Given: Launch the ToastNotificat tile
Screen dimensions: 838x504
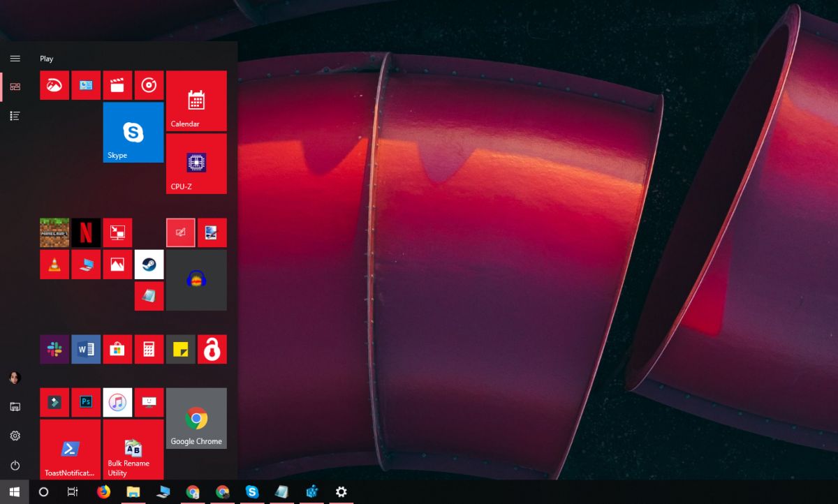Looking at the screenshot, I should [x=69, y=450].
